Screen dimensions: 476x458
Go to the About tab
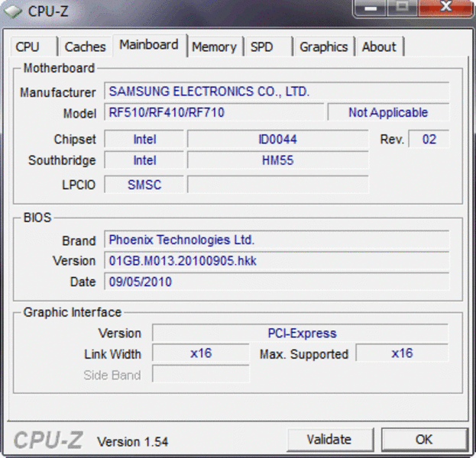pyautogui.click(x=380, y=47)
